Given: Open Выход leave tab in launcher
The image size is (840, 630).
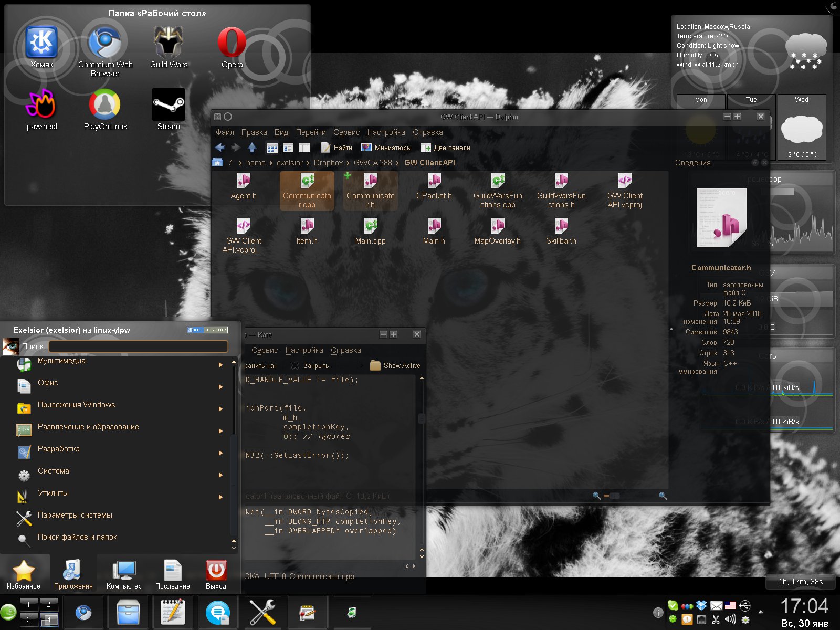Looking at the screenshot, I should tap(216, 574).
